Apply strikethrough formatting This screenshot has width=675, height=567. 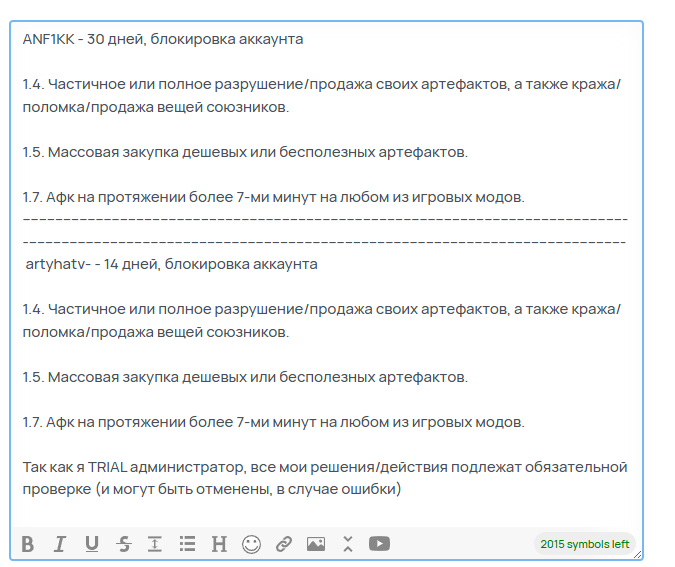tap(124, 544)
